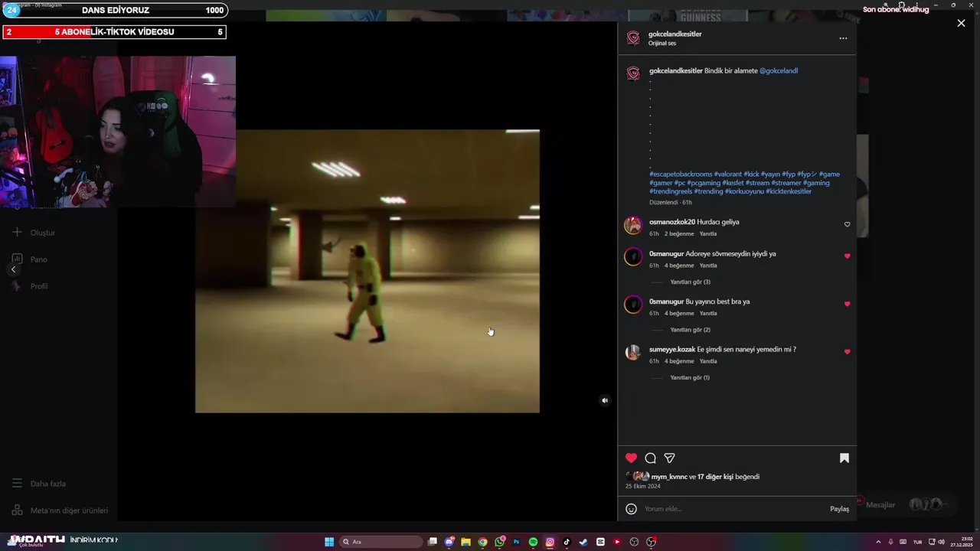The width and height of the screenshot is (980, 551).
Task: Mute the video with the speaker icon
Action: click(605, 400)
